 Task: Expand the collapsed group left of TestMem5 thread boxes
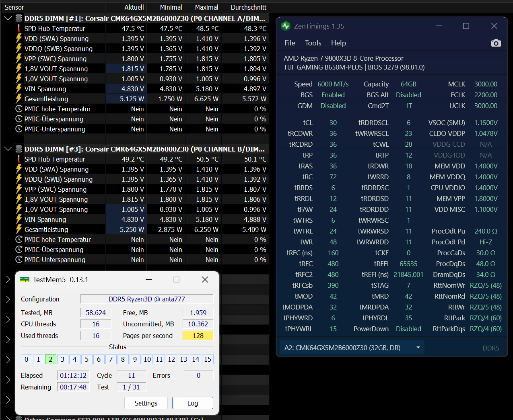pyautogui.click(x=8, y=360)
